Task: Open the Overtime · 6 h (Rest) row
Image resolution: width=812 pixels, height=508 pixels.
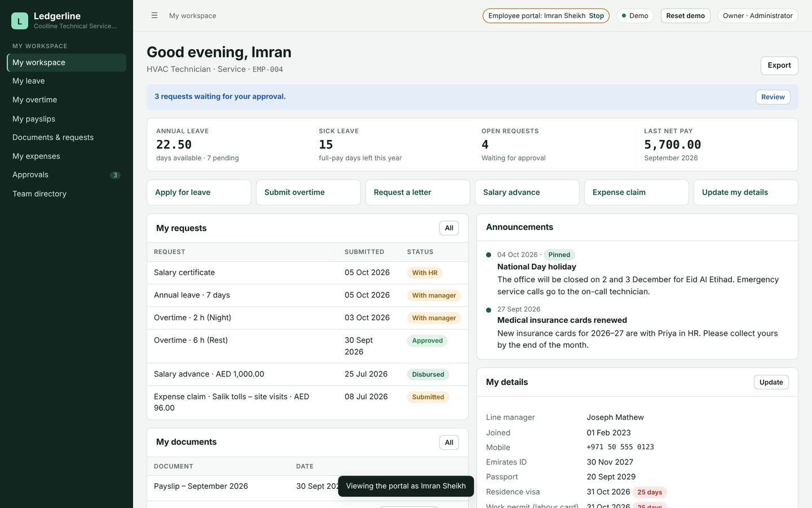Action: tap(307, 346)
